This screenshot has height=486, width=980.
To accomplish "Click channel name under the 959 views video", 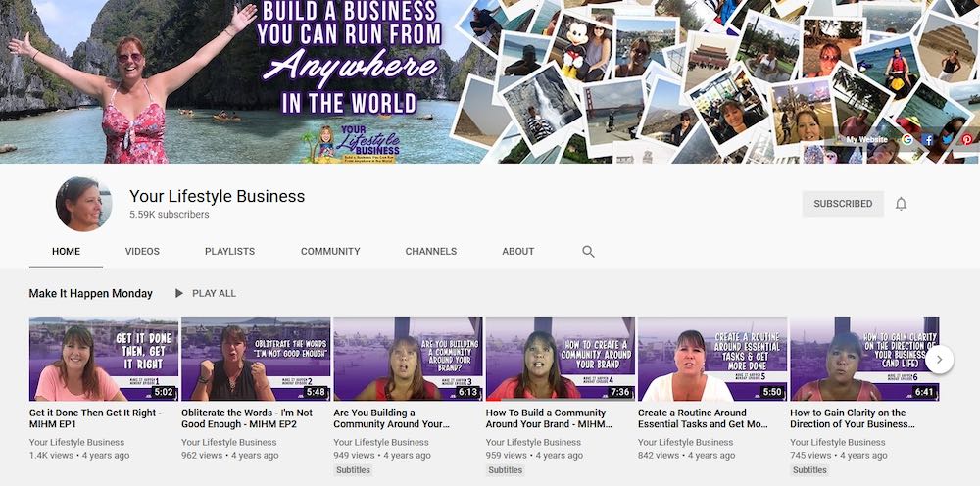I will pos(533,442).
